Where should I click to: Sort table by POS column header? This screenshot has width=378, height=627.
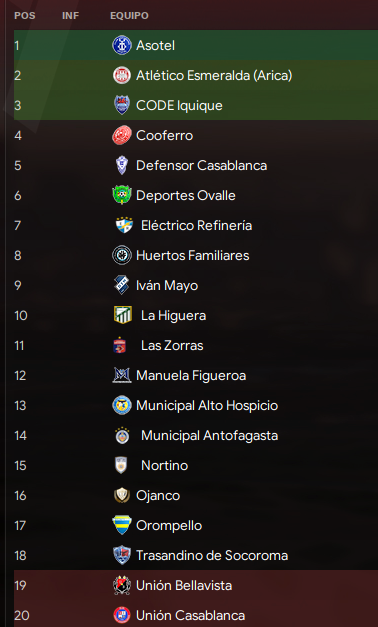[25, 16]
